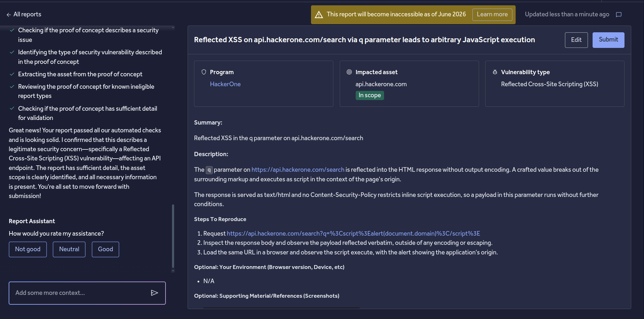Click checkmark for sufficient detail for validation
Viewport: 644px width, 319px height.
(12, 109)
